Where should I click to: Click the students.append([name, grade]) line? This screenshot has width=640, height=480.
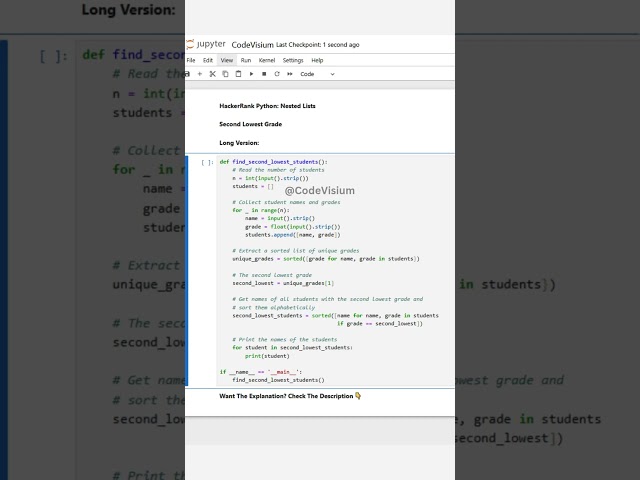[293, 235]
